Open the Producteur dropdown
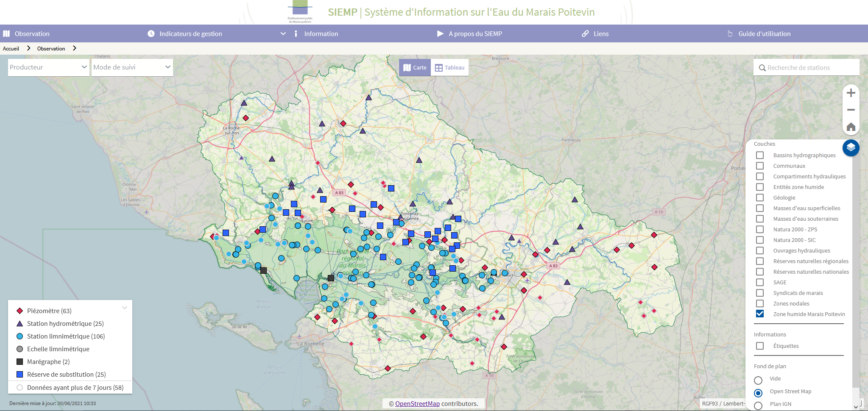Viewport: 868px width, 411px height. (x=49, y=67)
